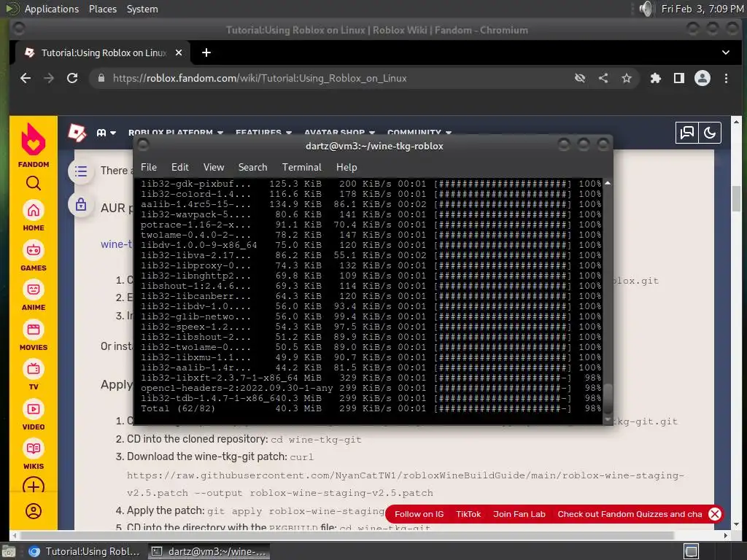The height and width of the screenshot is (560, 747).
Task: Click the Fri Feb 3 clock
Action: pyautogui.click(x=703, y=9)
